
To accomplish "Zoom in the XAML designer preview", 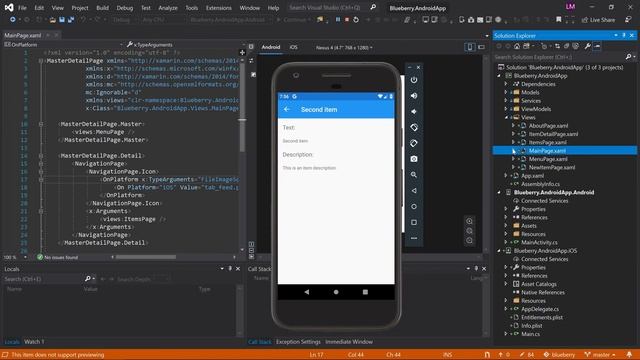I will [469, 221].
